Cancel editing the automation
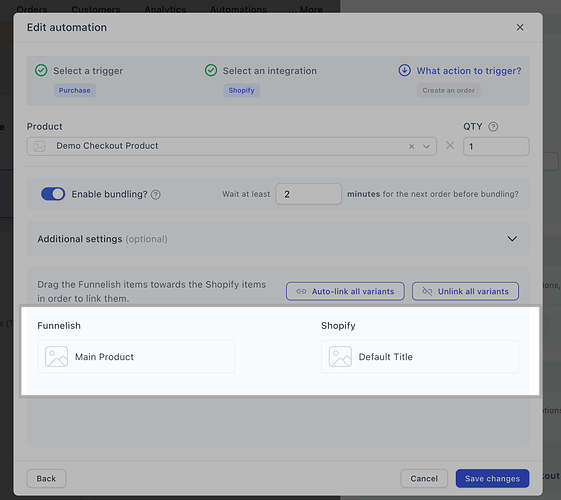This screenshot has width=561, height=500. 424,478
